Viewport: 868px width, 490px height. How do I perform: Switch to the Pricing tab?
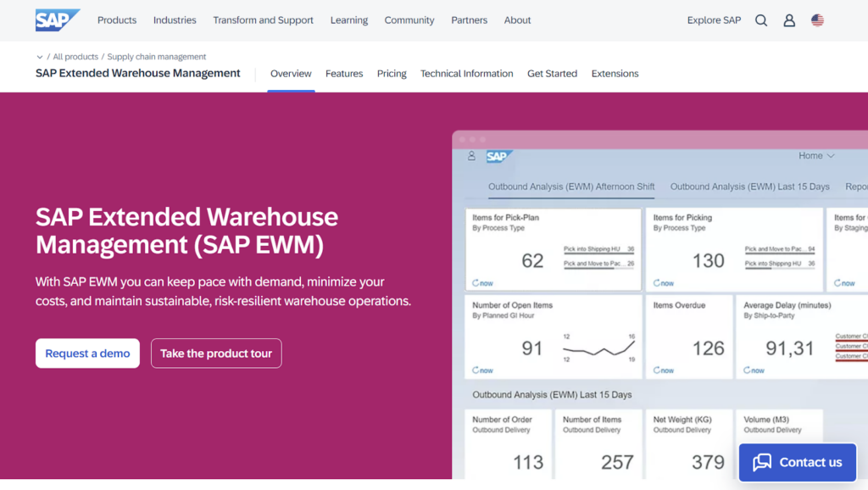[392, 74]
